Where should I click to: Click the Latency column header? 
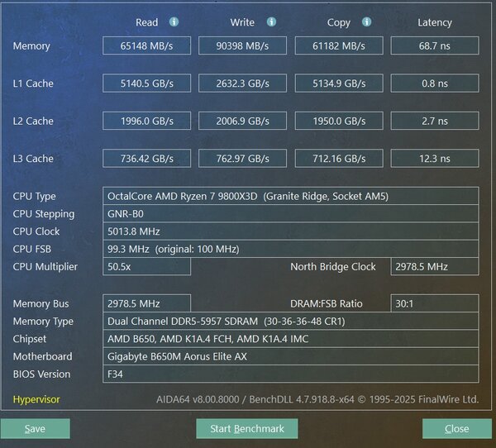(x=435, y=23)
